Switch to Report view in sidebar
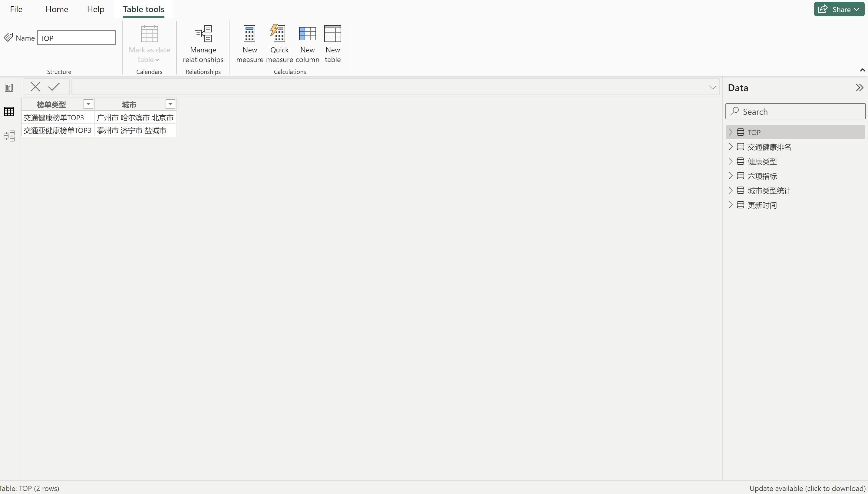Viewport: 868px width, 494px height. point(9,88)
